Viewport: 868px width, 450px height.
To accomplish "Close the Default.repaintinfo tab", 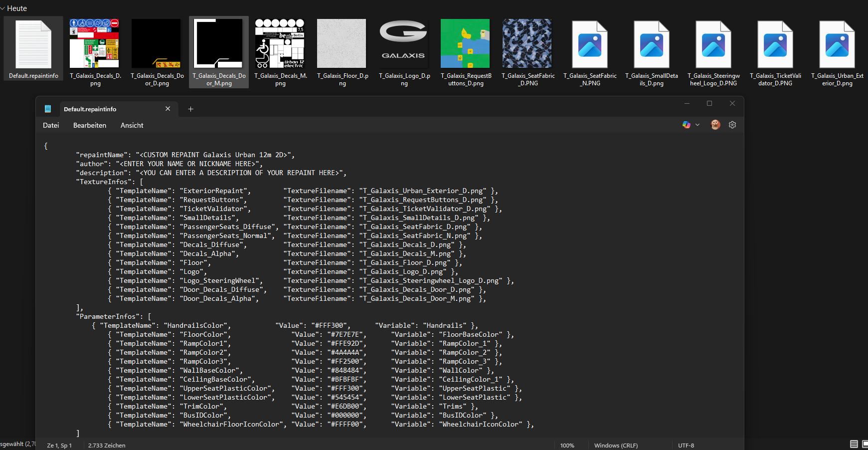I will [168, 109].
